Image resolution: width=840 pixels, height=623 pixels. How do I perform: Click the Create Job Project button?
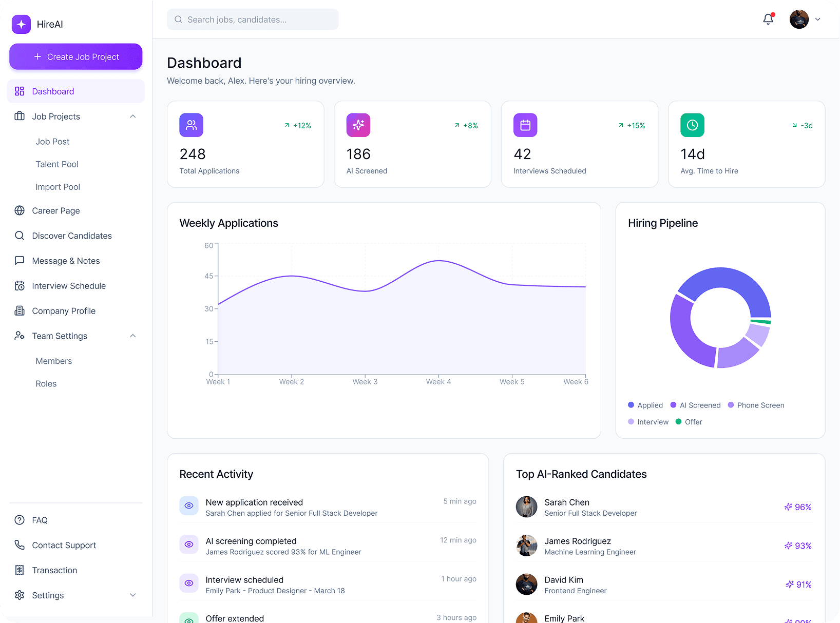tap(75, 56)
